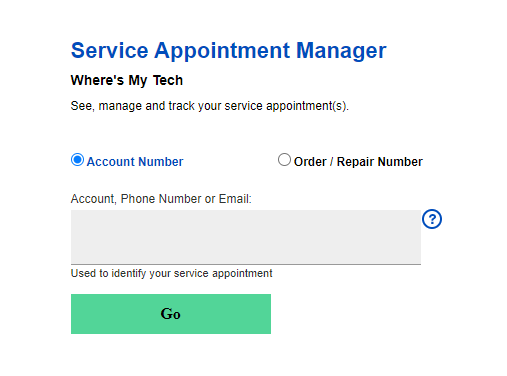Image resolution: width=507 pixels, height=376 pixels.
Task: Click the 'Used to identify your service appointment' hint
Action: pos(171,273)
